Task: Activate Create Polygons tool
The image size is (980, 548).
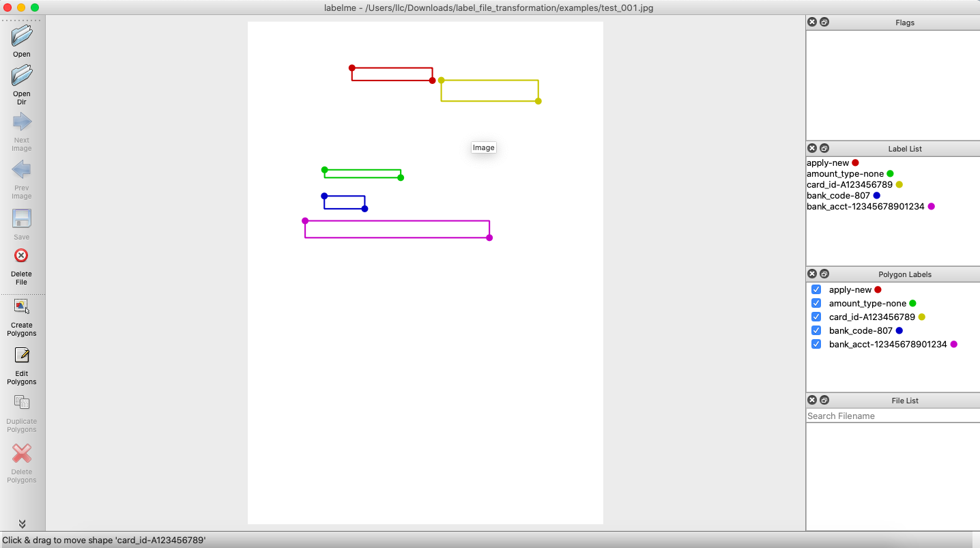Action: pyautogui.click(x=21, y=306)
